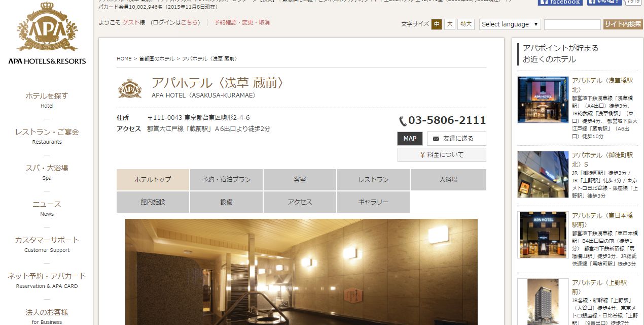This screenshot has height=325, width=644.
Task: Open the アパホテル〈上野駅前〉 link
Action: (600, 287)
